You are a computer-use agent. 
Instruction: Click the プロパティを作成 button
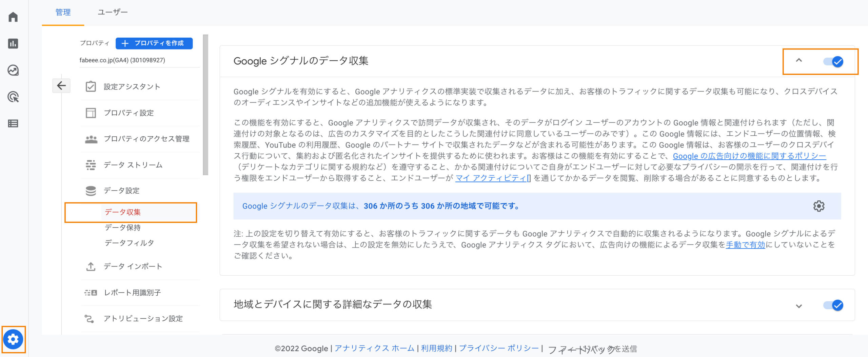(x=154, y=43)
